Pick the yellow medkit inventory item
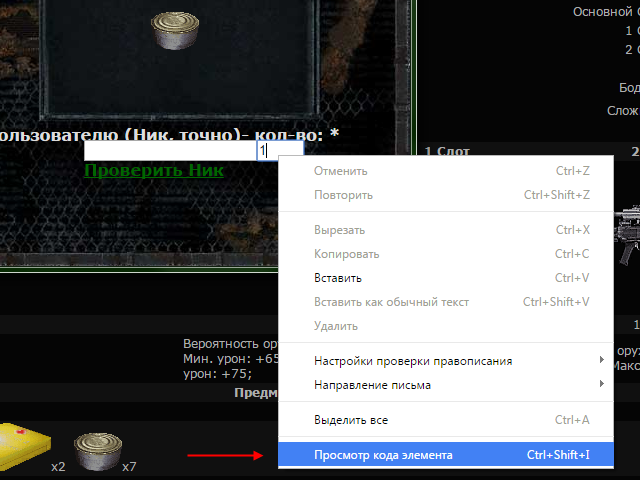 [24, 447]
